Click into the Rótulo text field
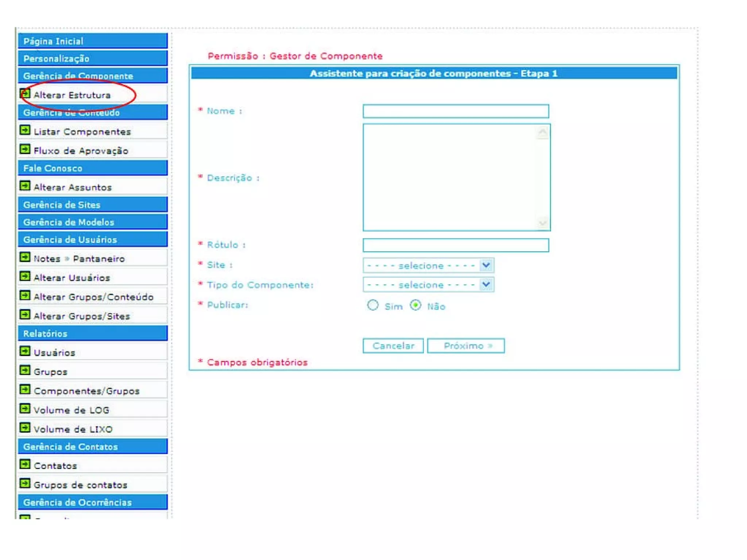The width and height of the screenshot is (747, 560). [x=456, y=245]
